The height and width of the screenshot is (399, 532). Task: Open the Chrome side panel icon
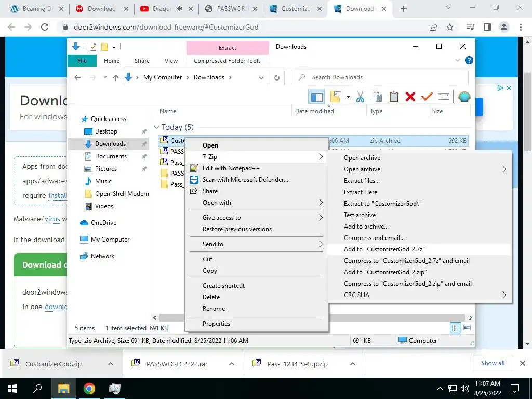[x=487, y=27]
